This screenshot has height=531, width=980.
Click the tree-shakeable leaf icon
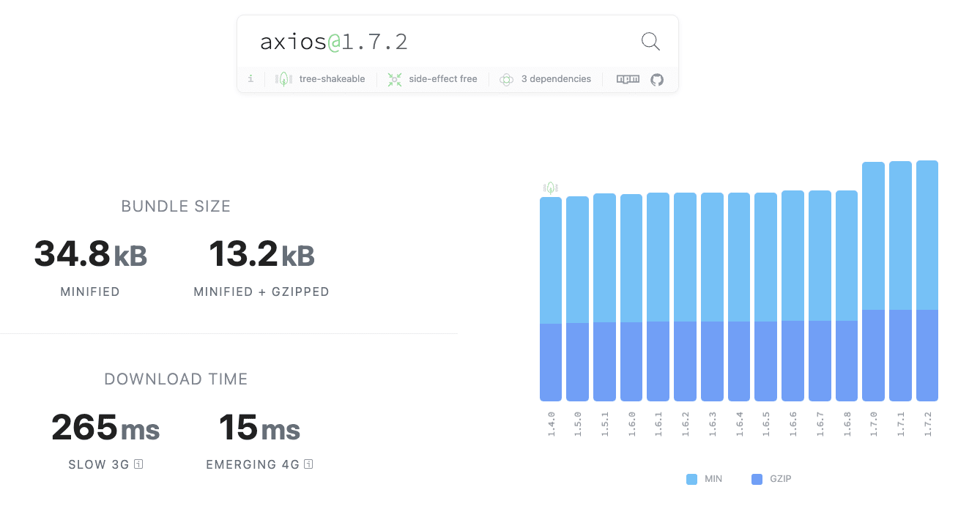(x=283, y=79)
